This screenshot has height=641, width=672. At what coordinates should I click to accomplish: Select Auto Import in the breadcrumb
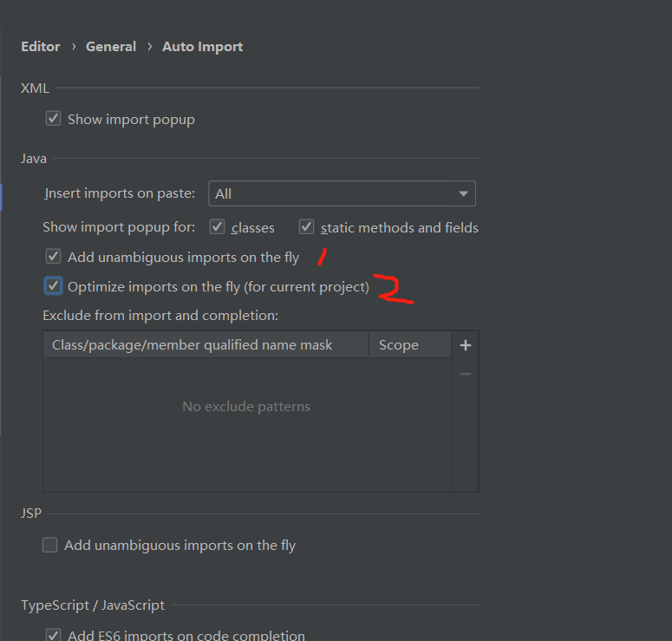click(203, 47)
